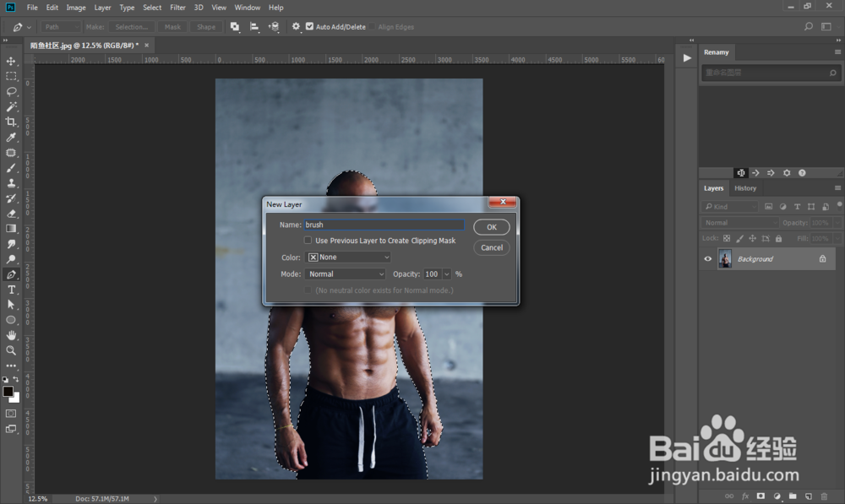Toggle Auto Add/Delete checkbox

click(x=309, y=26)
